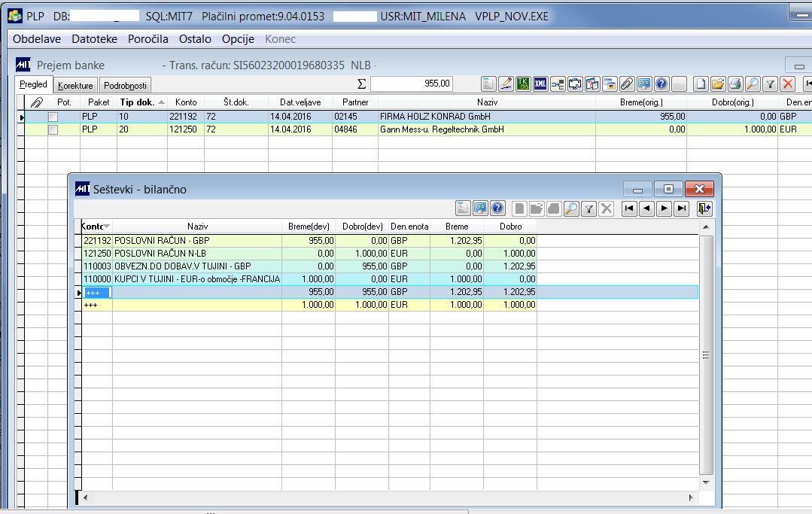The image size is (812, 514).
Task: Go to next record in Seštevki window
Action: click(x=665, y=208)
